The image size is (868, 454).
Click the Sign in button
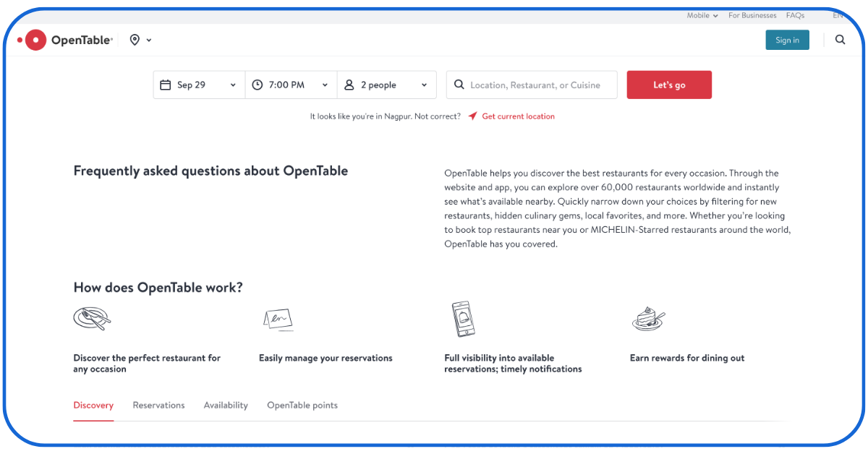coord(787,40)
